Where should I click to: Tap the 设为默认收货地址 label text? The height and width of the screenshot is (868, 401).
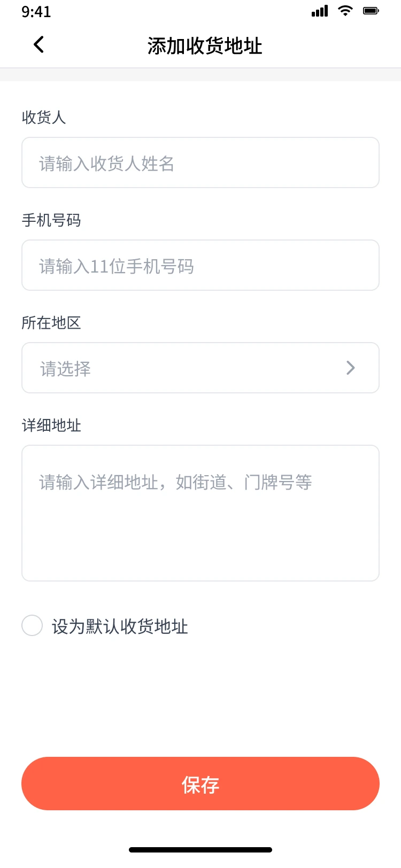tap(120, 626)
